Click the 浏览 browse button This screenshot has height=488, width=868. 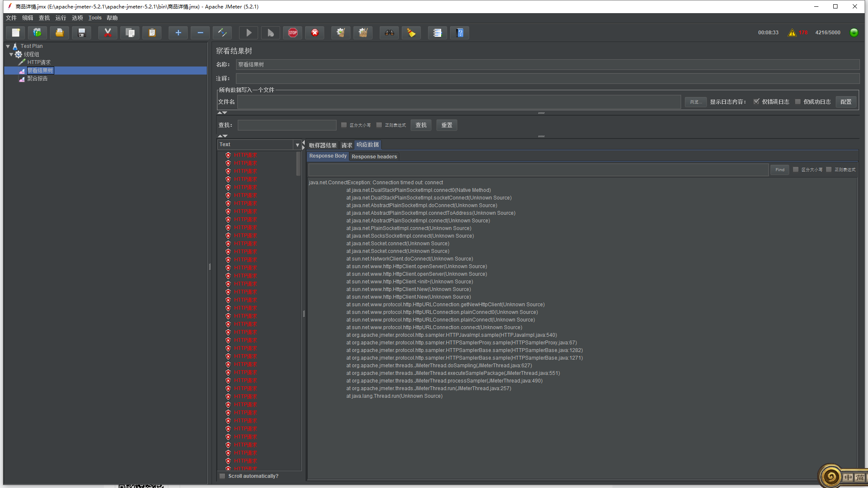695,102
